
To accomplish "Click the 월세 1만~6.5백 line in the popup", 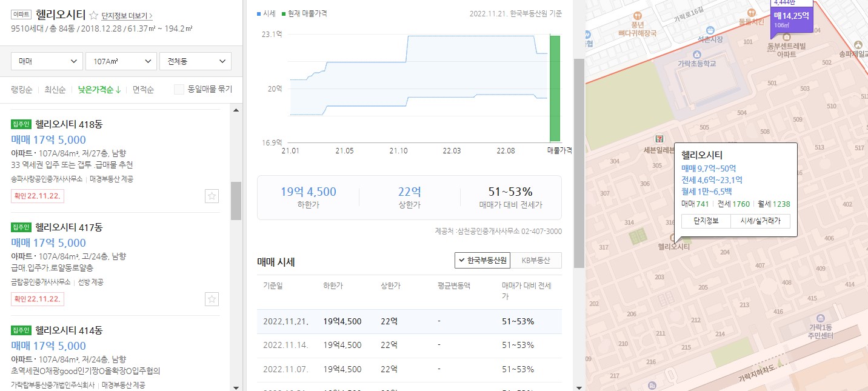I will point(707,192).
